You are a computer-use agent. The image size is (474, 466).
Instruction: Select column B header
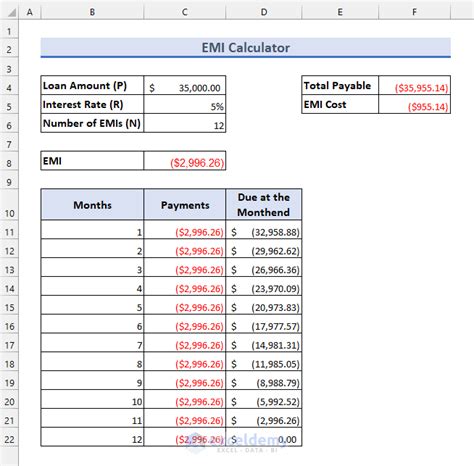[x=92, y=12]
